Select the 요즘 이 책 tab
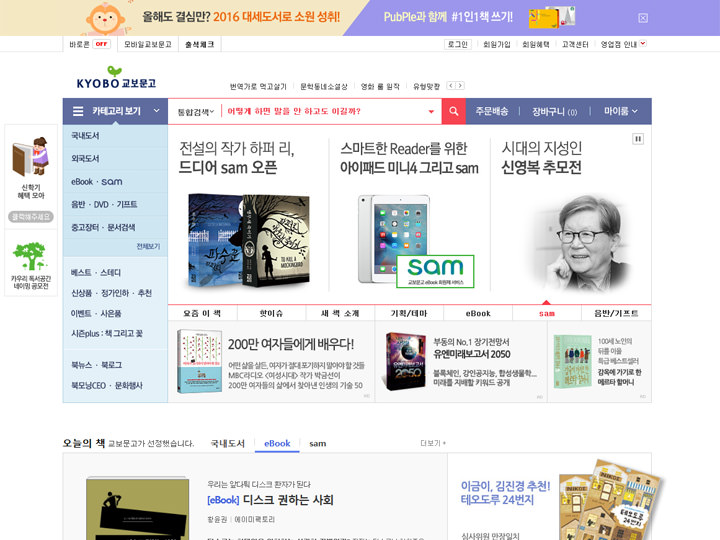 click(202, 313)
